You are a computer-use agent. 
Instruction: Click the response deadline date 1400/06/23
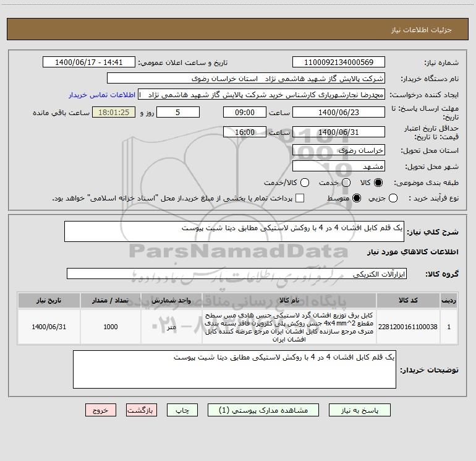339,112
